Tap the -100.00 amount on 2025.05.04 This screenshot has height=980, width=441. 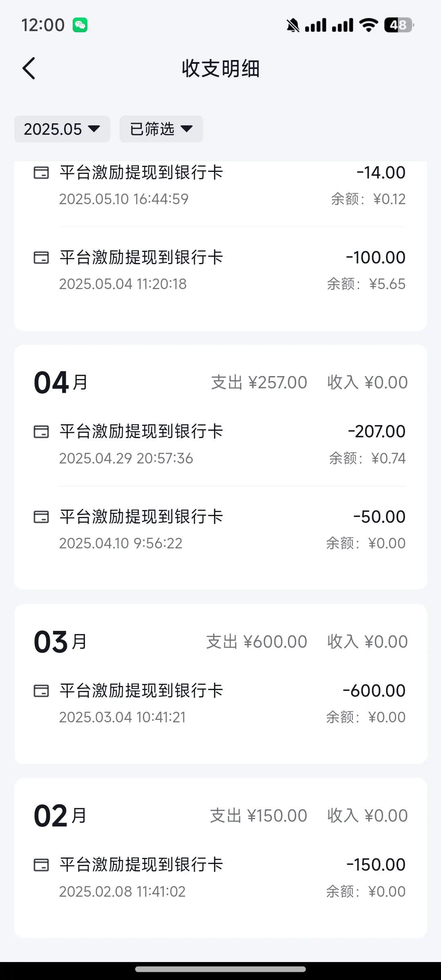tap(376, 258)
